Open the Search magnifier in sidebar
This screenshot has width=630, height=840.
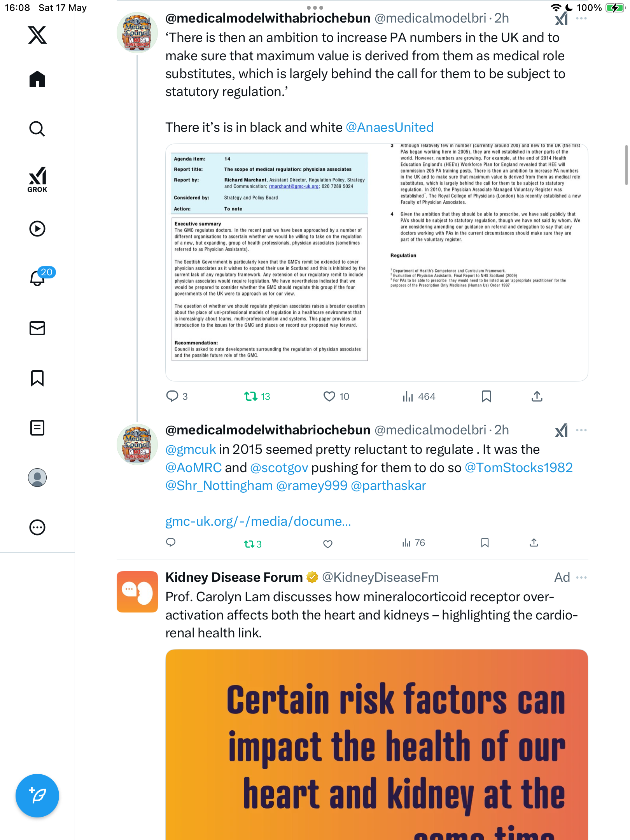(37, 129)
